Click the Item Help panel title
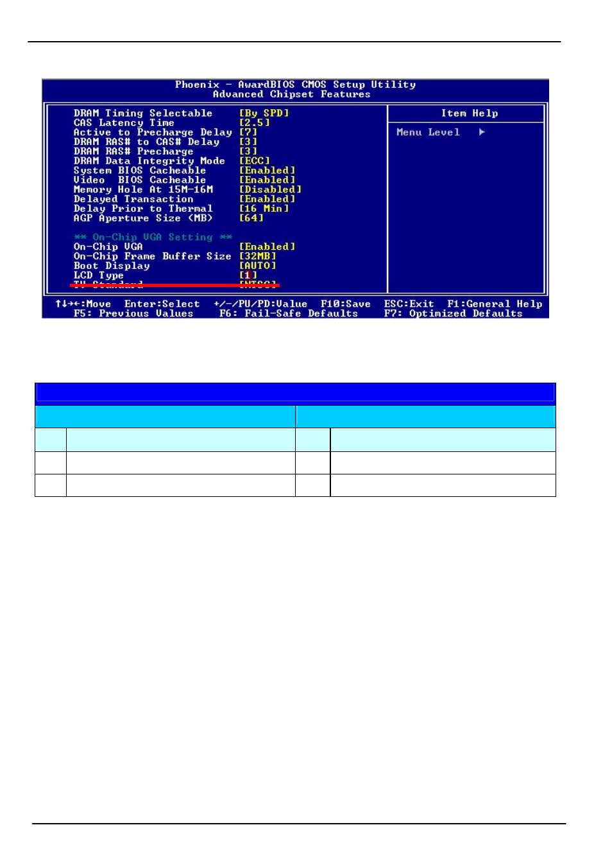The height and width of the screenshot is (868, 612). coord(469,113)
